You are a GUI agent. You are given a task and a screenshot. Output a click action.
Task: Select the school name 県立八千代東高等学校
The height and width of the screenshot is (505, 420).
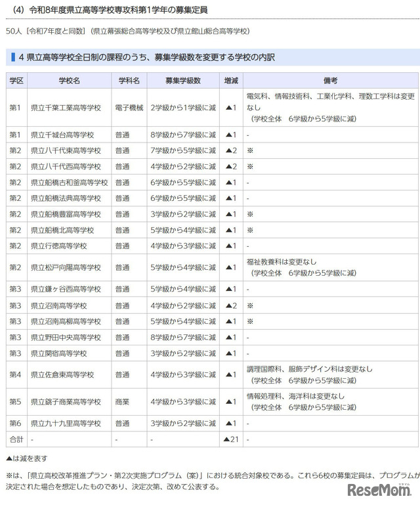66,151
